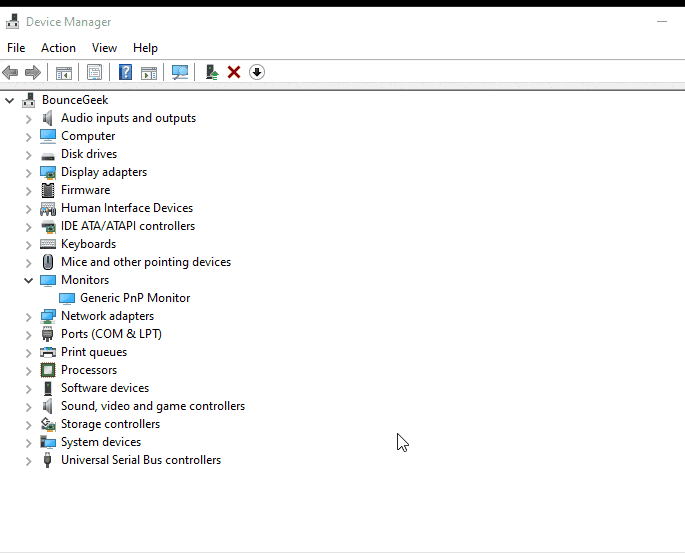The height and width of the screenshot is (553, 685).
Task: Expand Audio inputs and outputs chevron
Action: [x=28, y=119]
